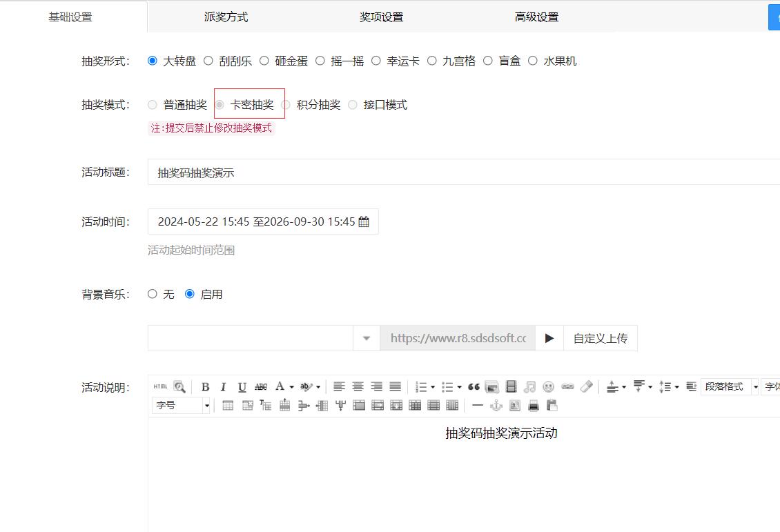Expand the unordered list style dropdown
The height and width of the screenshot is (532, 780).
(459, 387)
